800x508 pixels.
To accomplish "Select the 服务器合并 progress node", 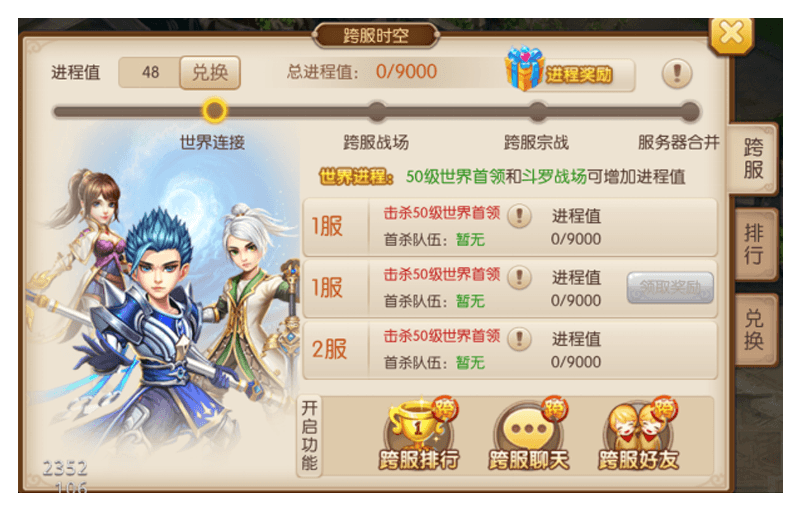I will tap(690, 111).
